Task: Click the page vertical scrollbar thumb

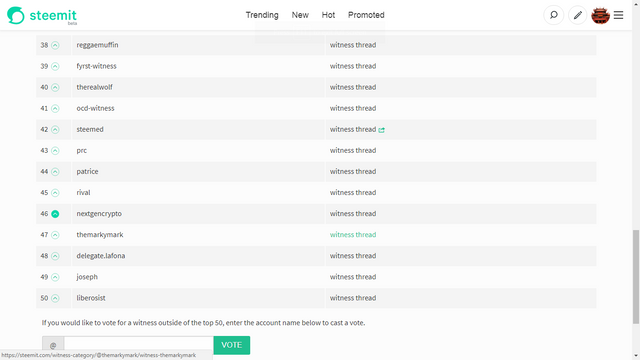Action: [636, 277]
